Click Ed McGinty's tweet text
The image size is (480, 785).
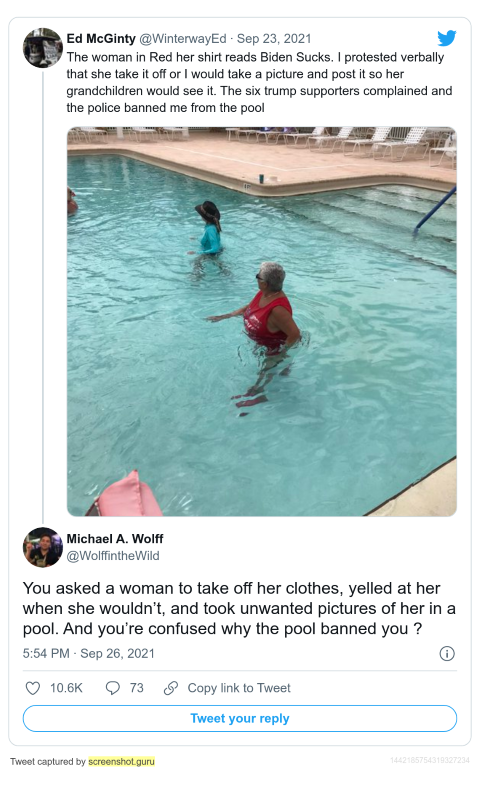point(259,83)
